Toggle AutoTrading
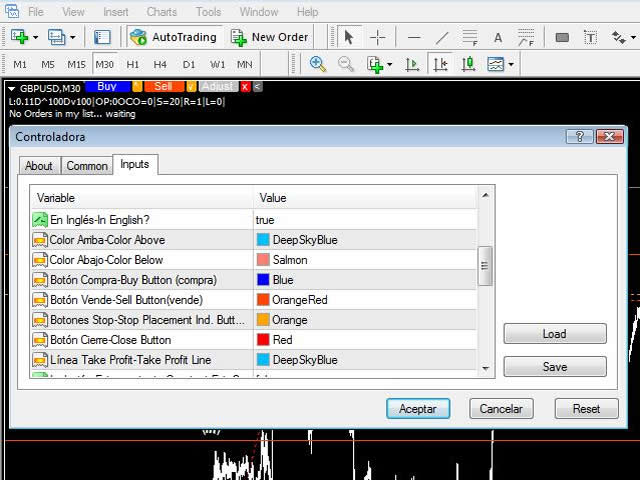This screenshot has height=480, width=640. point(173,37)
